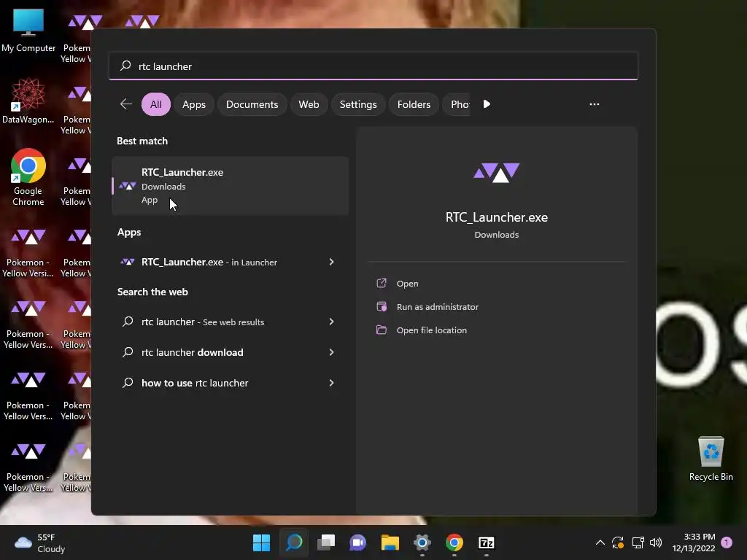Expand 'rtc launcher download' chevron
This screenshot has width=747, height=560.
332,352
